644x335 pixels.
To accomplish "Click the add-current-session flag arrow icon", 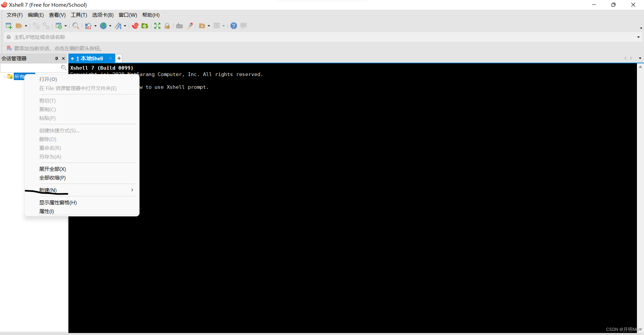I will 9,48.
